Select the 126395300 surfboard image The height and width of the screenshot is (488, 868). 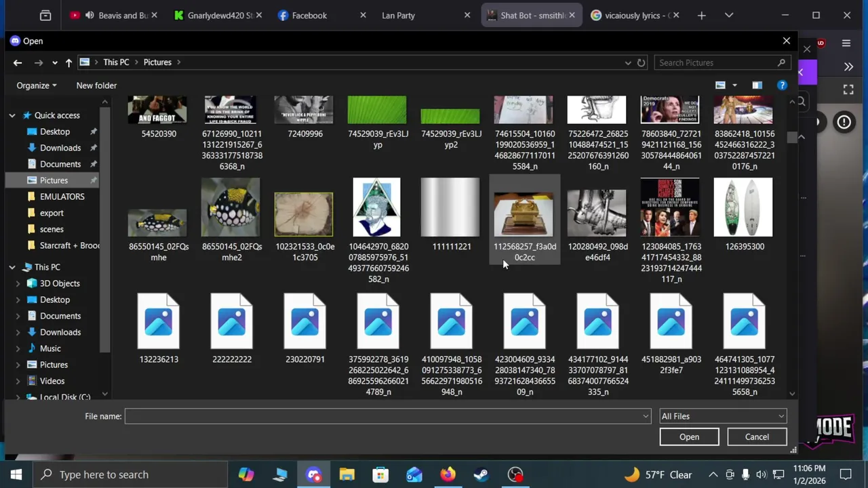(743, 207)
